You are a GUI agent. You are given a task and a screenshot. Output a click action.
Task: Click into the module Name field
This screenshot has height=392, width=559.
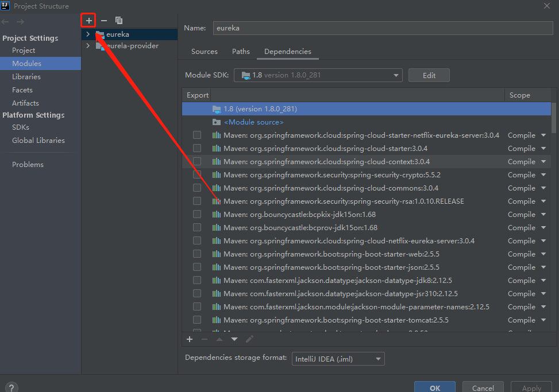coord(383,28)
